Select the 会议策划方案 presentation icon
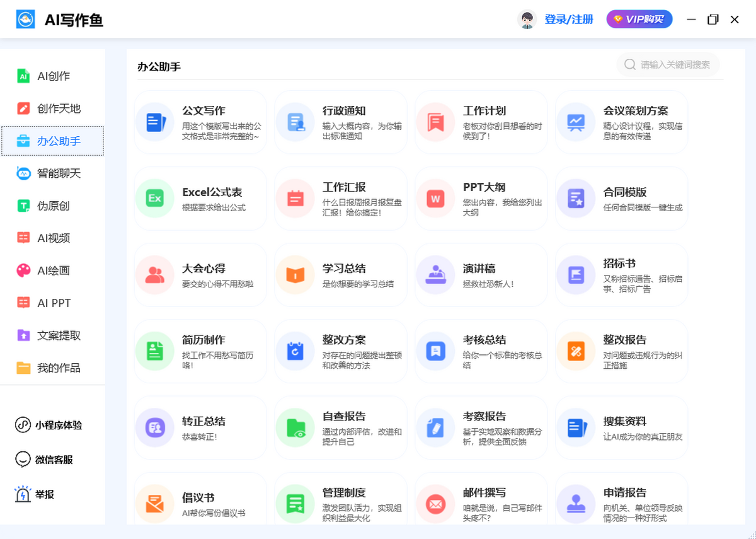The height and width of the screenshot is (539, 756). (576, 122)
